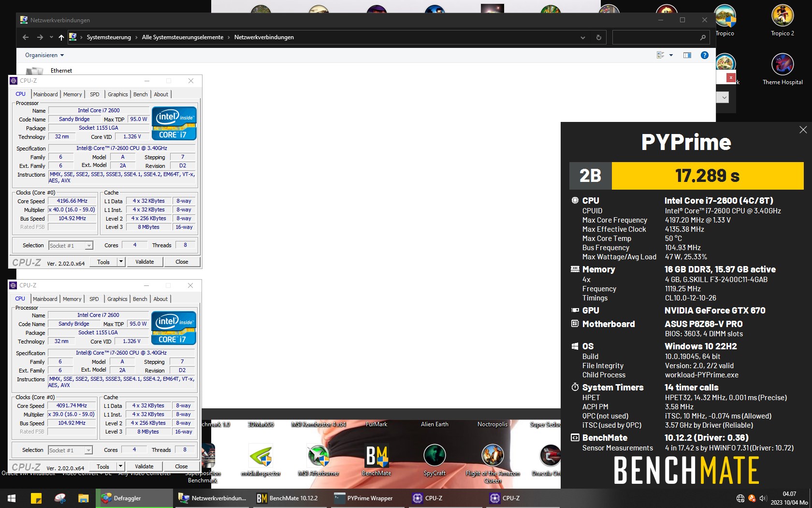This screenshot has height=508, width=812.
Task: Expand the Tools arrow in upper CPU-Z
Action: coord(121,262)
